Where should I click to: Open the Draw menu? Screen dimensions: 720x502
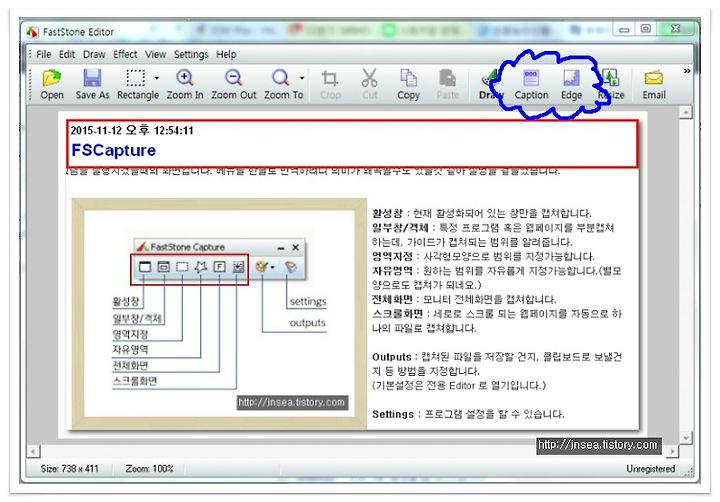coord(94,54)
